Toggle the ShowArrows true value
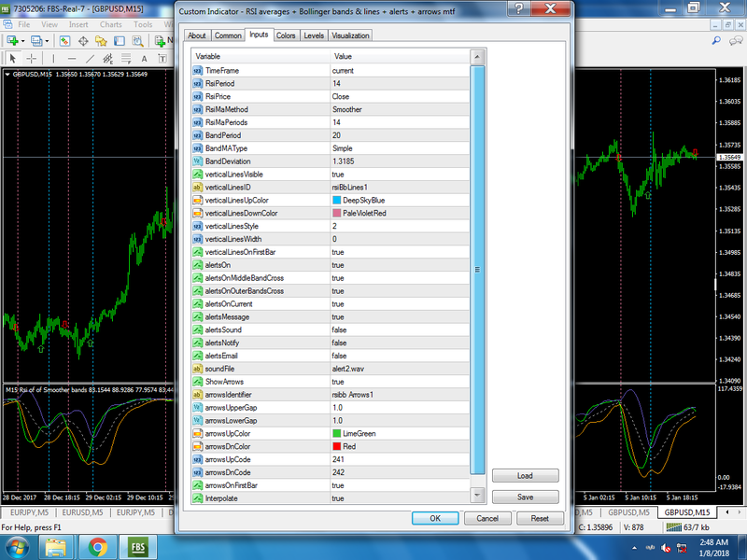 (x=400, y=382)
